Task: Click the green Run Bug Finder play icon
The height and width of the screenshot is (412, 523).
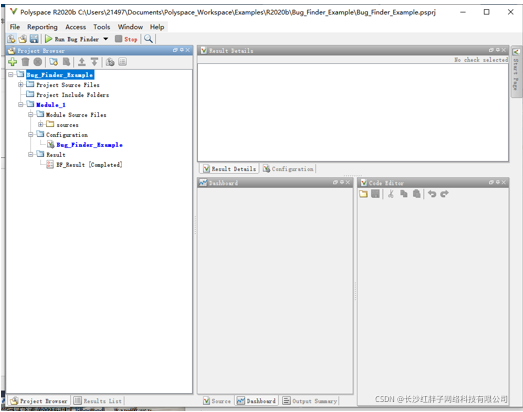Action: click(x=48, y=39)
